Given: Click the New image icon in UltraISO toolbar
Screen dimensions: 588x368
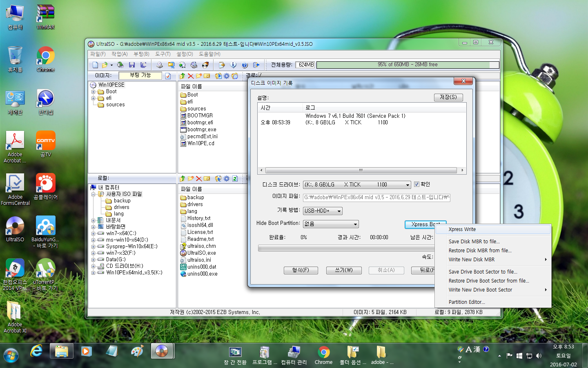Looking at the screenshot, I should (x=95, y=65).
